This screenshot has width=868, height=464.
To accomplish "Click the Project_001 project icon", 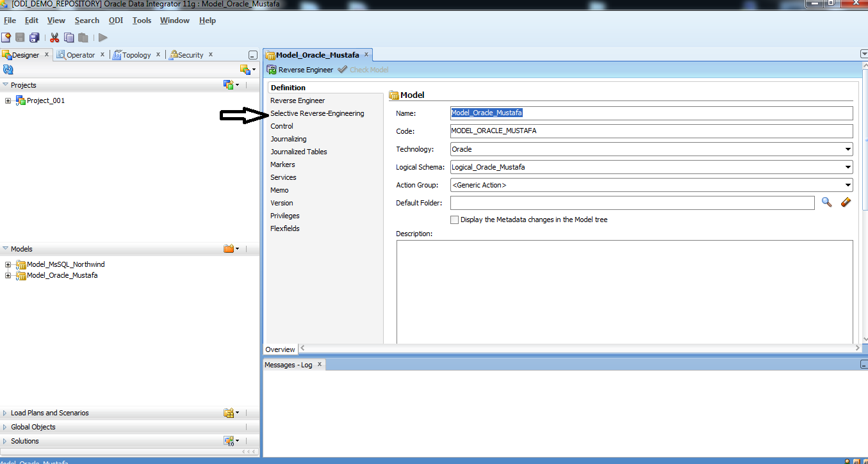I will tap(20, 100).
